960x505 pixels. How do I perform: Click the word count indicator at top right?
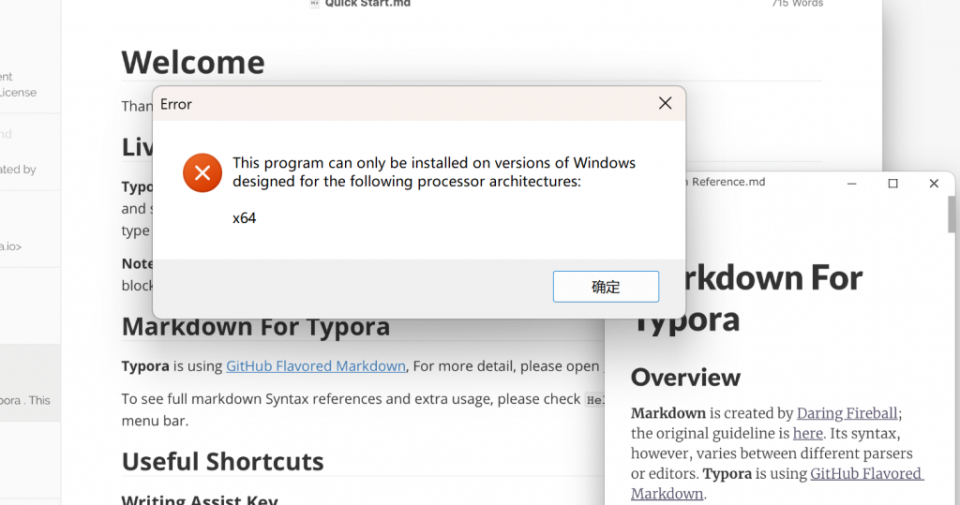click(797, 4)
